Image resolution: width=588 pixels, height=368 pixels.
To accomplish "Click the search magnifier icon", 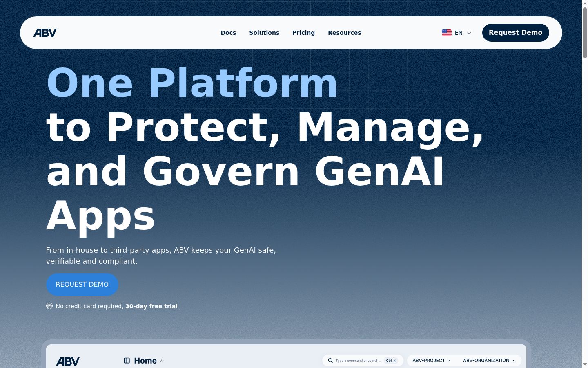I will 330,361.
